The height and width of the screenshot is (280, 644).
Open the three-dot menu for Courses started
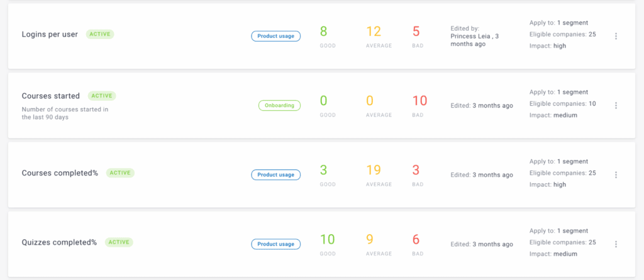click(616, 106)
